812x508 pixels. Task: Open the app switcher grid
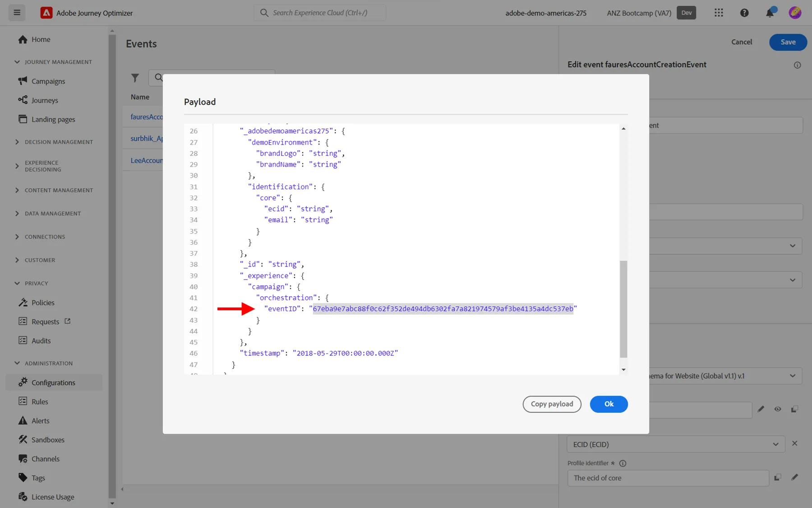pyautogui.click(x=719, y=13)
